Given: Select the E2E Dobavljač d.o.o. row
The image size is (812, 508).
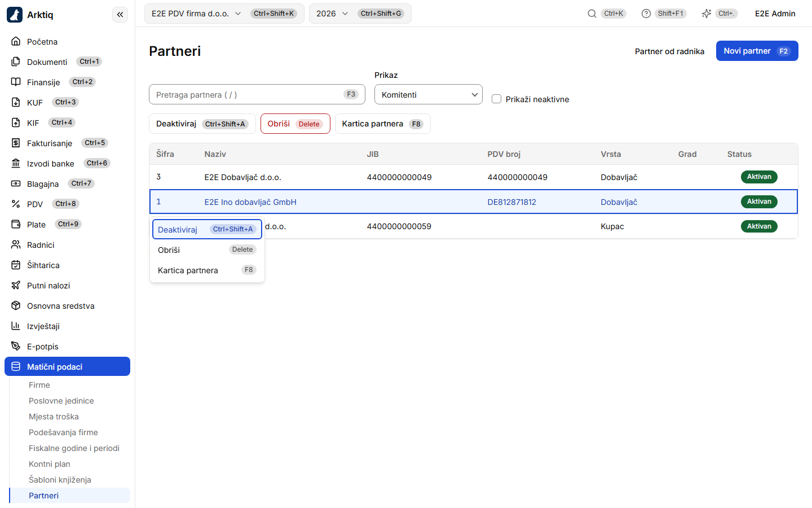Looking at the screenshot, I should pos(474,177).
